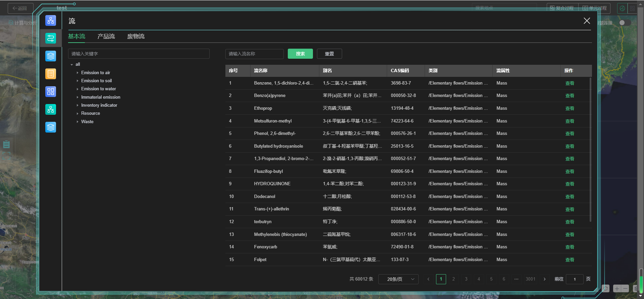View details for Benzo(a)pyrene row
Viewport: 644px width, 299px height.
coord(570,96)
